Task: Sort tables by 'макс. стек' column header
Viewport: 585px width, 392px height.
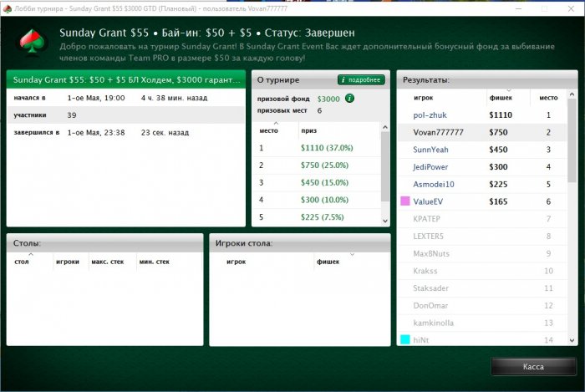Action: (x=108, y=262)
